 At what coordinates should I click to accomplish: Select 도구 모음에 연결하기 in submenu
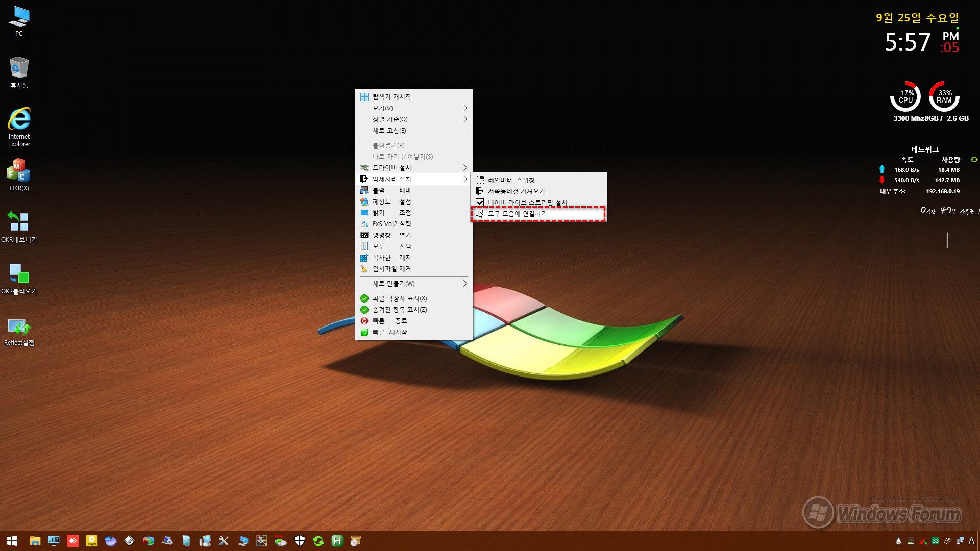coord(539,214)
